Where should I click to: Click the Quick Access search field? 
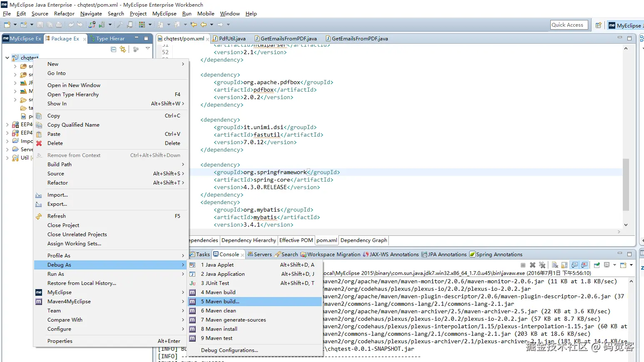tap(569, 25)
